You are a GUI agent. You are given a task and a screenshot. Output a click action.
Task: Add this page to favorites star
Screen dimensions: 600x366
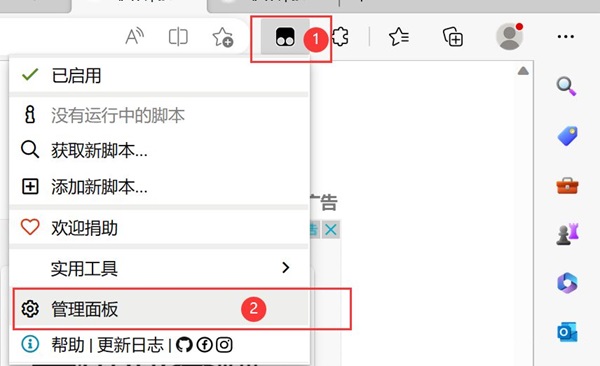pyautogui.click(x=223, y=37)
